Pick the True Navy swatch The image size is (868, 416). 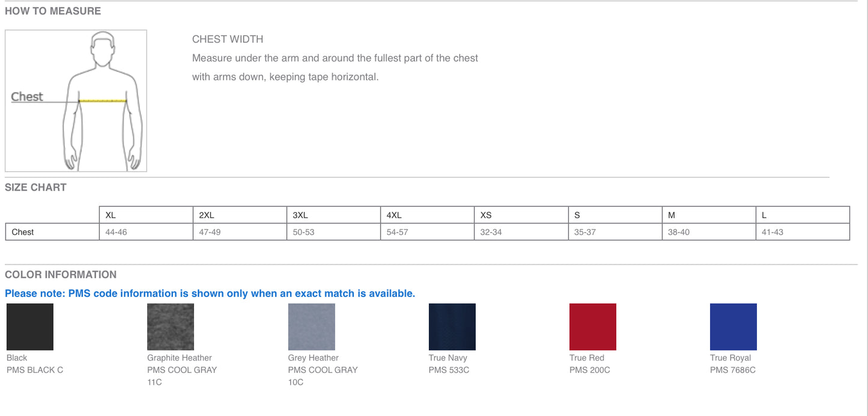coord(452,326)
